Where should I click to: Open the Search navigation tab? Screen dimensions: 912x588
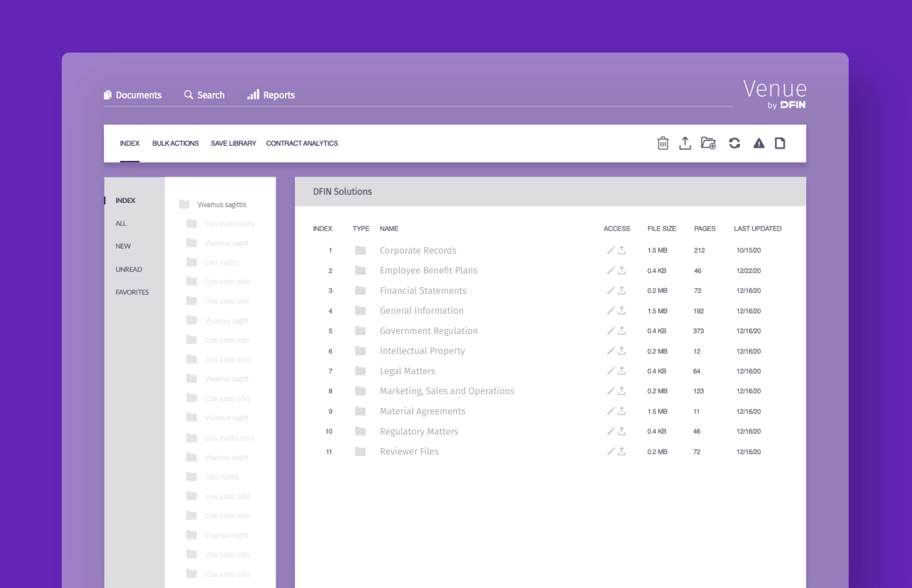[204, 95]
